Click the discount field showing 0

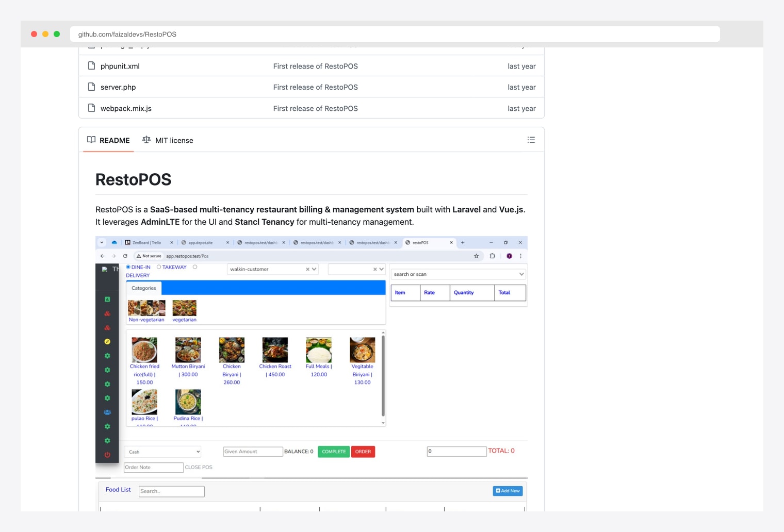456,452
